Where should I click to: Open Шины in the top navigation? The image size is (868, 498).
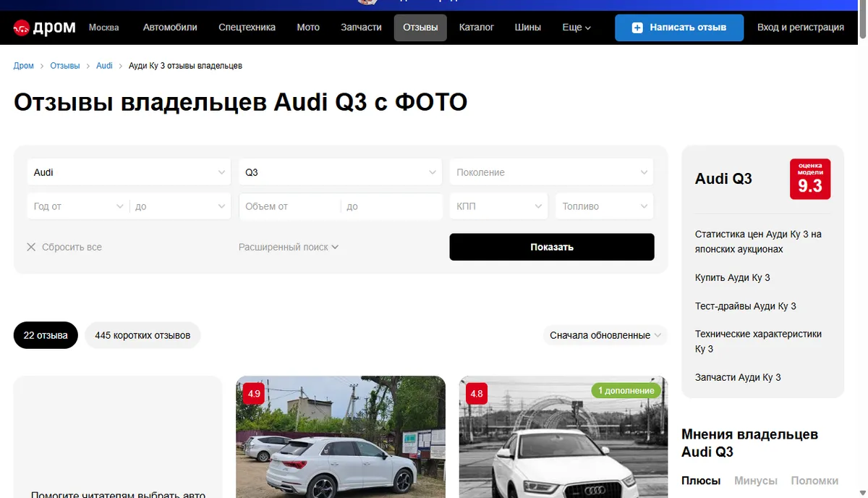pyautogui.click(x=527, y=28)
